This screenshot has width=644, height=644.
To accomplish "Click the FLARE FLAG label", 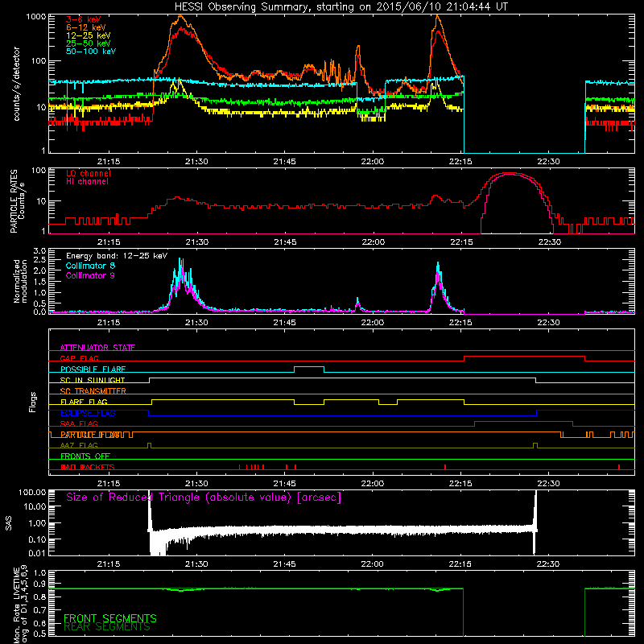I will pos(84,402).
